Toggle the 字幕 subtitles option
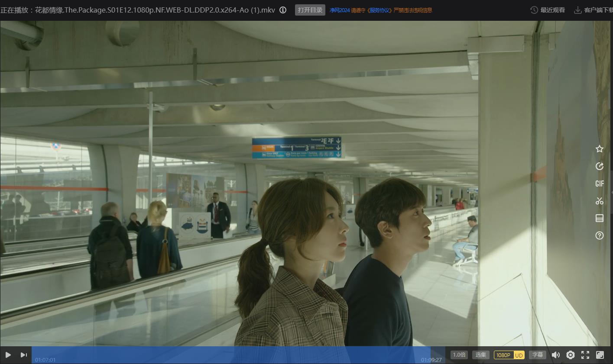Screen dimensions: 613x364 537,355
